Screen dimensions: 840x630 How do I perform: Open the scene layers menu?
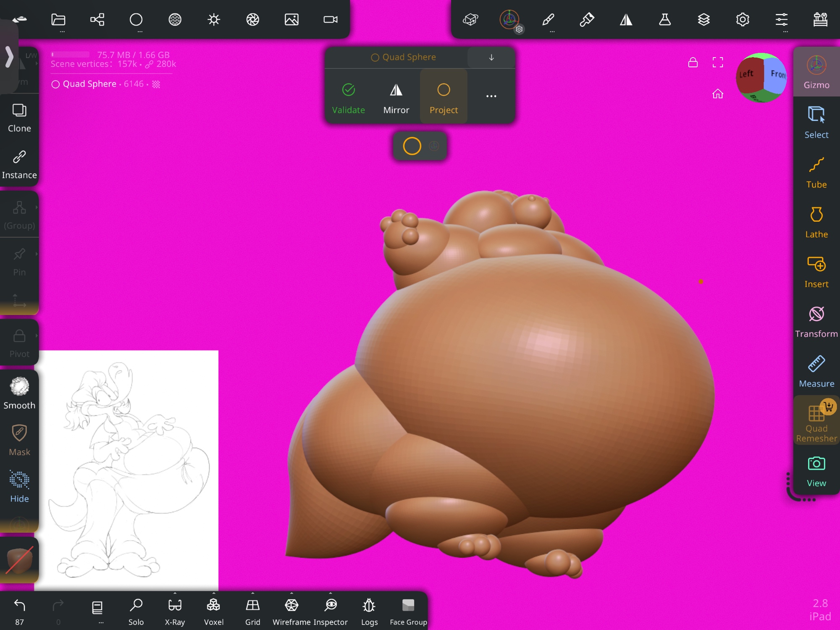click(x=703, y=20)
